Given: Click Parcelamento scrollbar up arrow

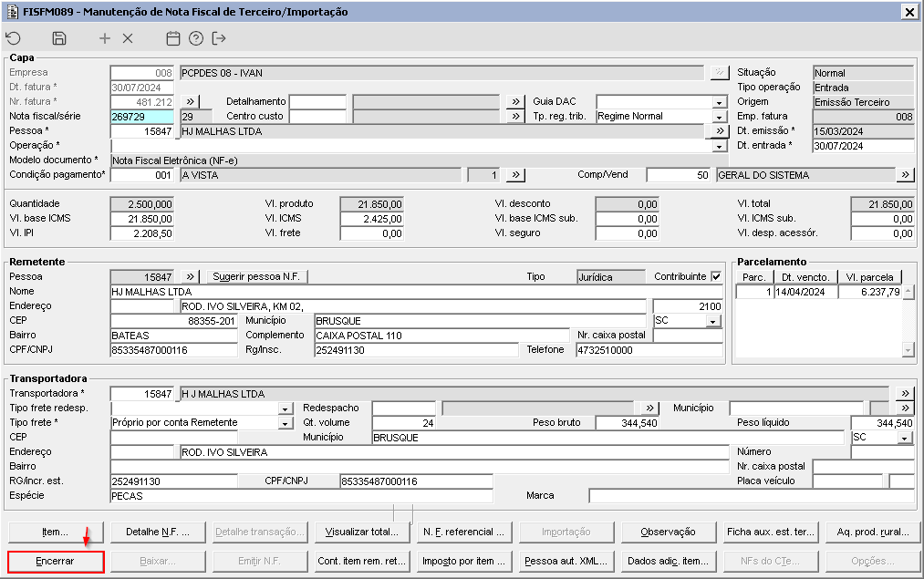Looking at the screenshot, I should coord(908,292).
